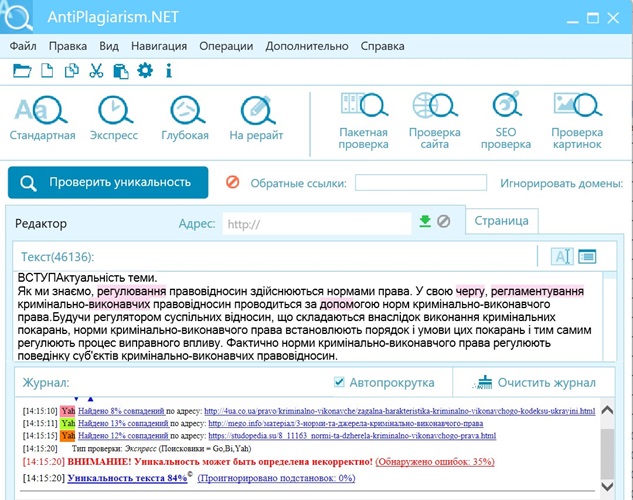Screen dimensions: 633x500
Task: Click the green Yah tag on the 14:15:11 journal row
Action: click(68, 423)
